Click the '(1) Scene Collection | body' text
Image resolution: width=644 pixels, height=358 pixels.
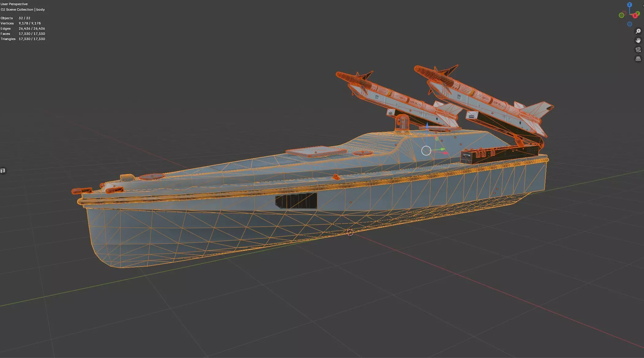(23, 9)
